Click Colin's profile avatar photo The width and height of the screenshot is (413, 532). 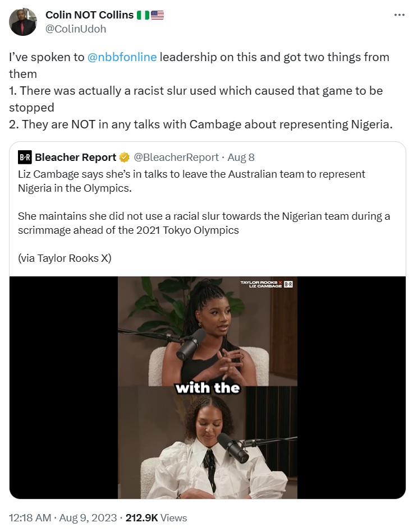[x=23, y=22]
